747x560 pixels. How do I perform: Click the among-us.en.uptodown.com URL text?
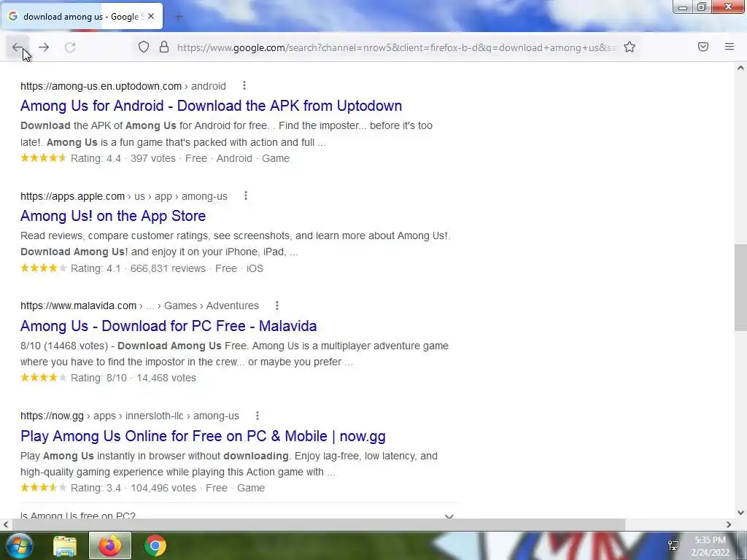point(101,86)
